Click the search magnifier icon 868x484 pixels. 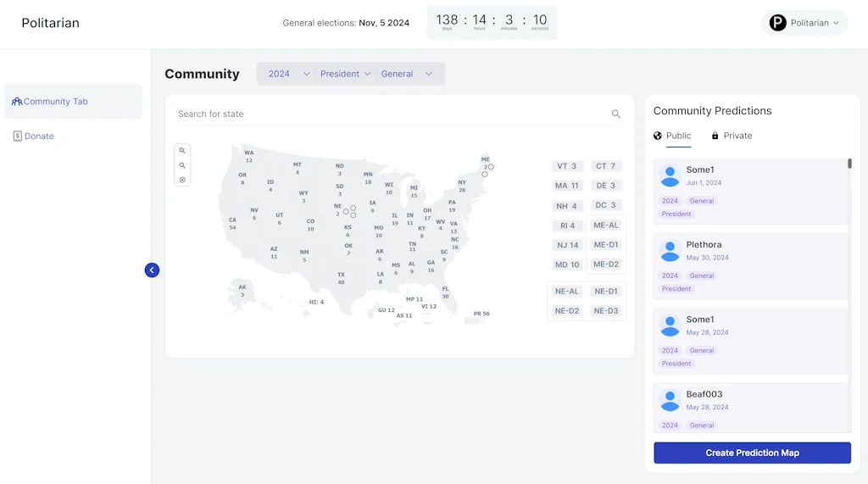(616, 114)
